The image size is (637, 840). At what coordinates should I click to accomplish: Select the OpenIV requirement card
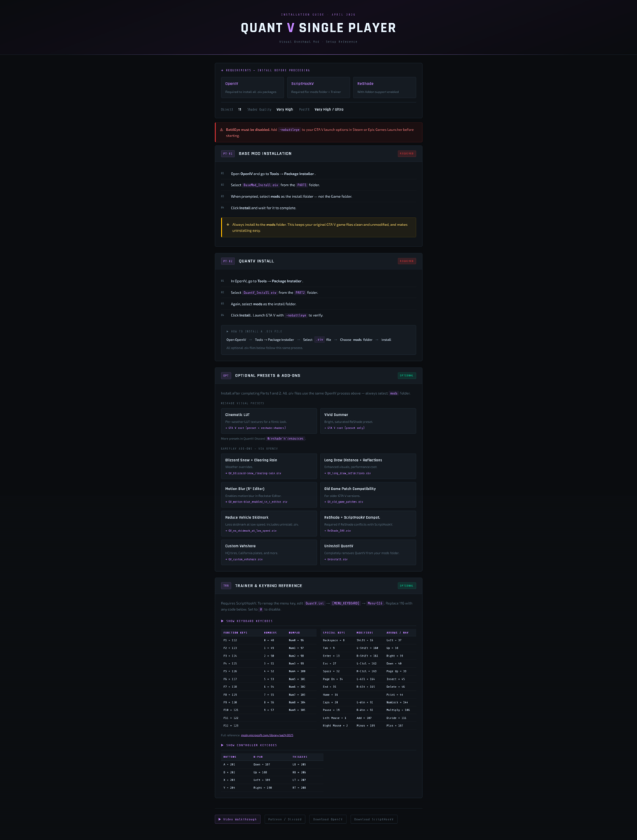252,87
